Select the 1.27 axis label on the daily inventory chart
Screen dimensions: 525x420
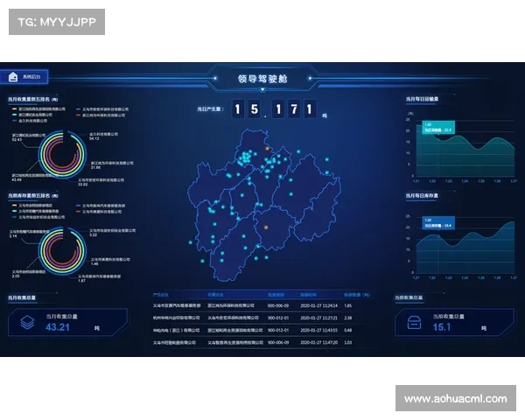514,277
